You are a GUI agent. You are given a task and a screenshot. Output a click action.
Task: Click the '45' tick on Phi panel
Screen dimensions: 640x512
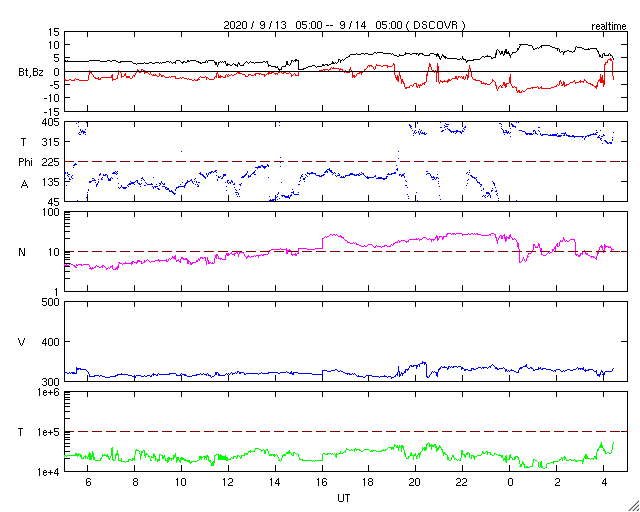53,202
